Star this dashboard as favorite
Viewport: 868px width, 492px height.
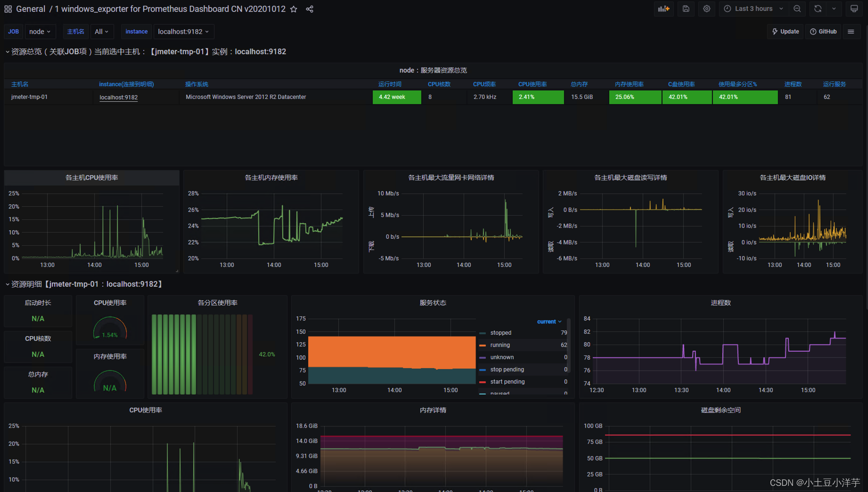(294, 9)
